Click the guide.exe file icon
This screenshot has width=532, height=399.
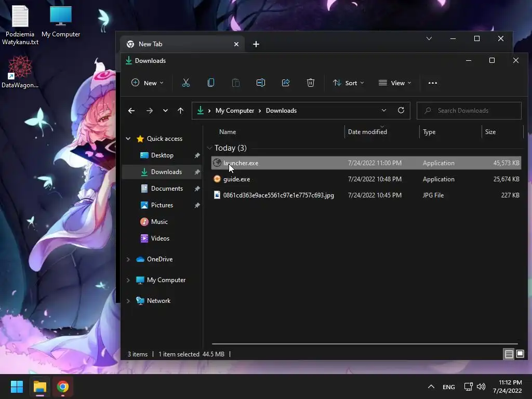coord(217,179)
